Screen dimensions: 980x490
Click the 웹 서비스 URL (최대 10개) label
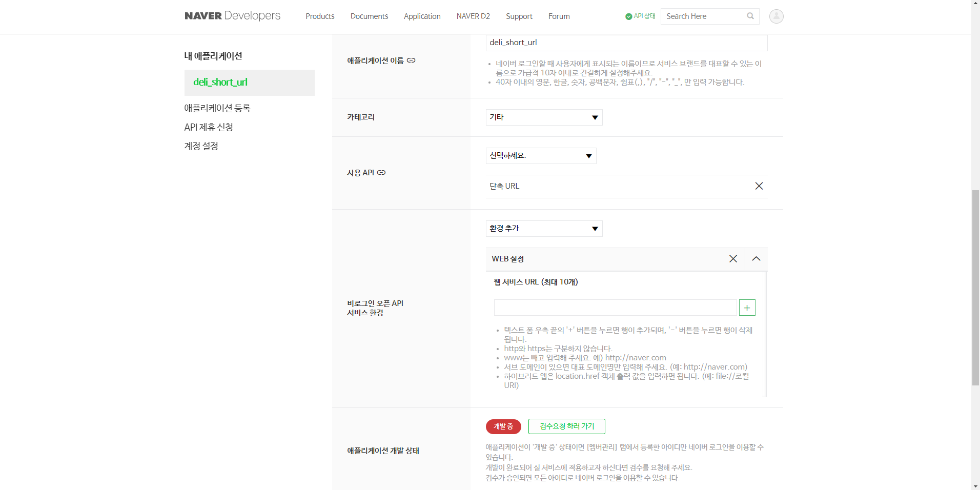(536, 282)
